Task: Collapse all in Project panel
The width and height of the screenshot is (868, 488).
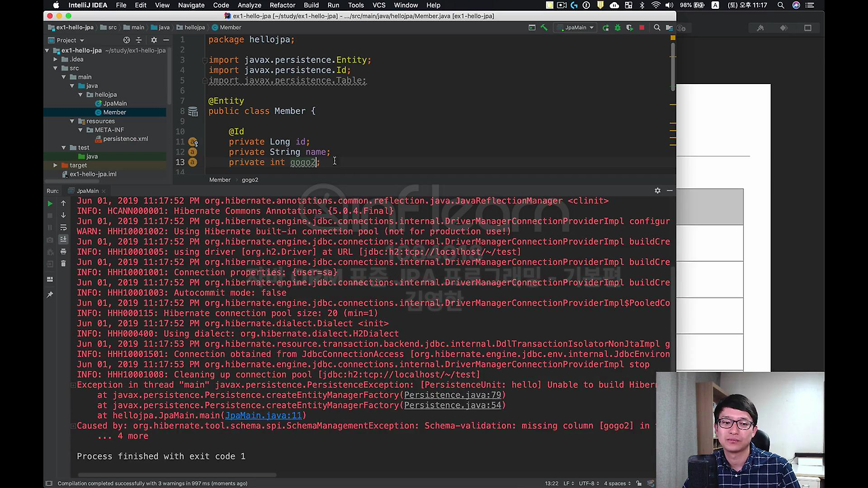Action: click(139, 40)
